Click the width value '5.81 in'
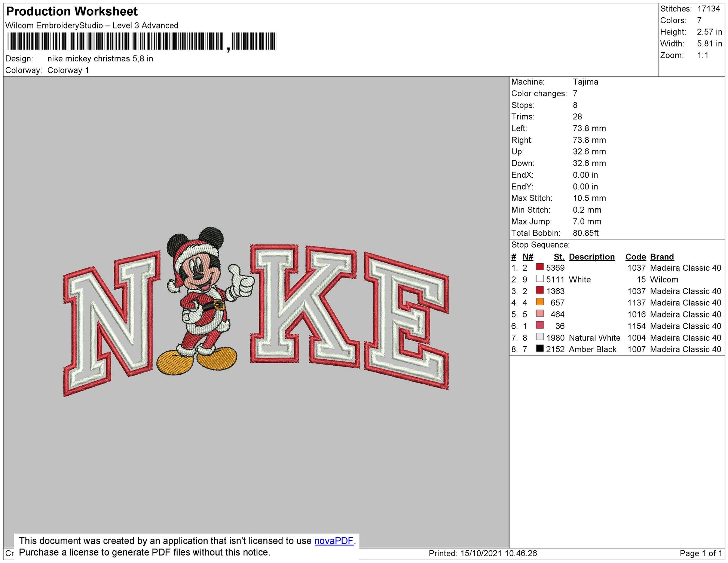728x563 pixels. click(709, 43)
